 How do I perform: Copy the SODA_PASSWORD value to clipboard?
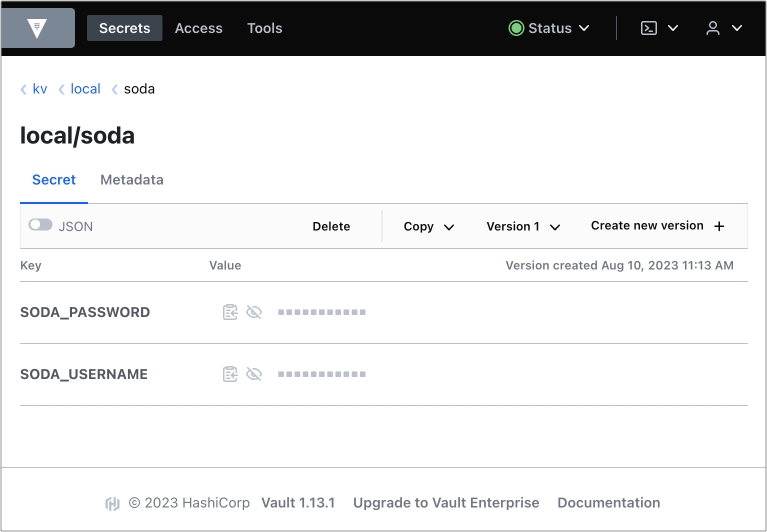pyautogui.click(x=230, y=313)
